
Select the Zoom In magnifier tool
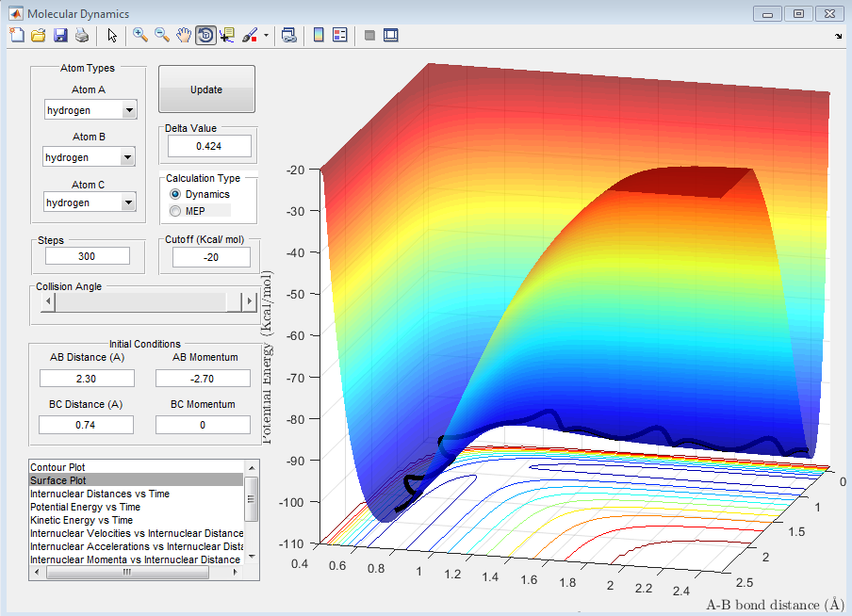tap(140, 36)
